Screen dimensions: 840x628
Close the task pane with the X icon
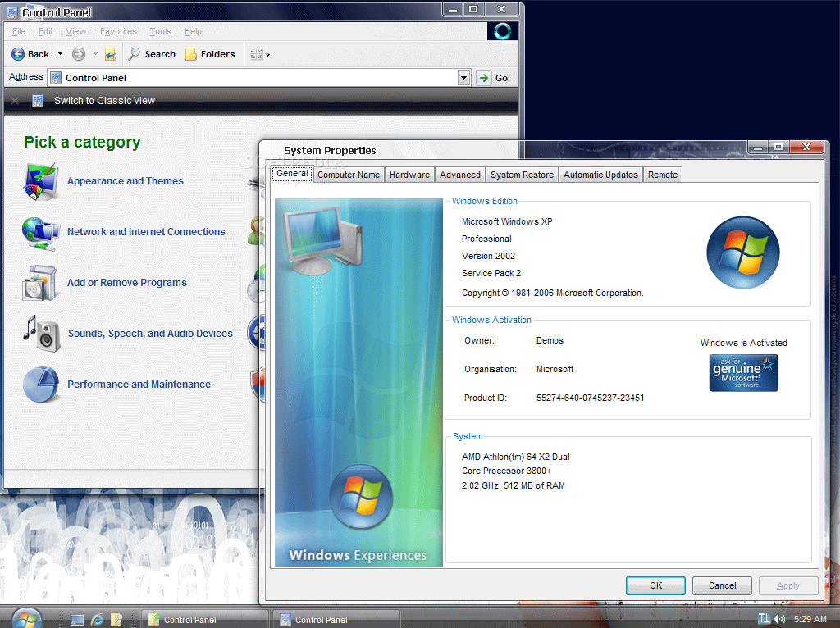coord(15,101)
